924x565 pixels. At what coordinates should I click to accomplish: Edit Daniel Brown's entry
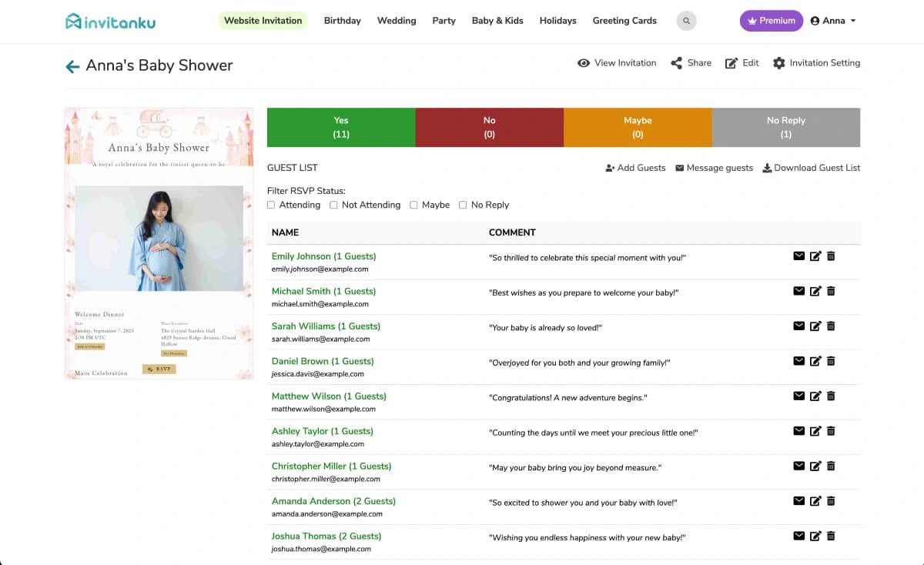[815, 361]
